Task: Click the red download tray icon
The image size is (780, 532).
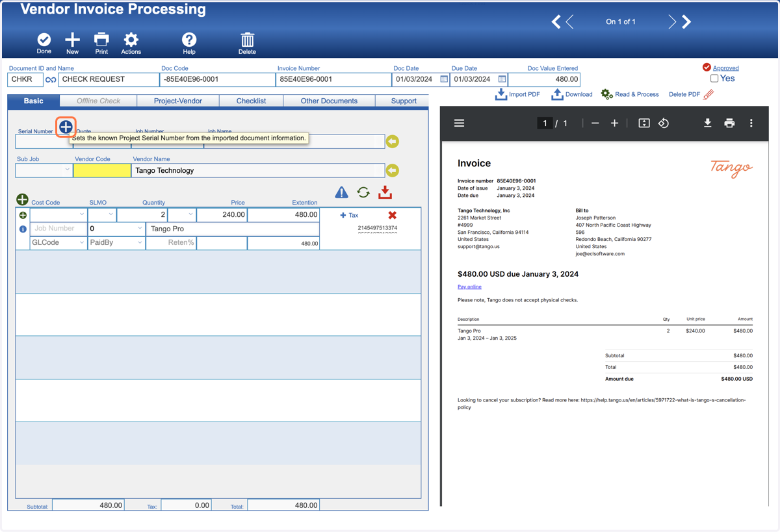Action: [385, 192]
